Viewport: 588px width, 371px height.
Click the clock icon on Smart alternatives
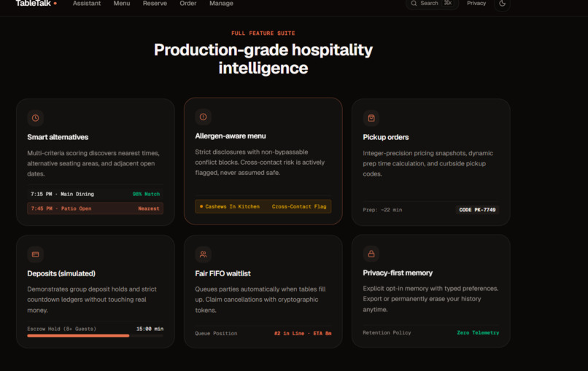35,118
